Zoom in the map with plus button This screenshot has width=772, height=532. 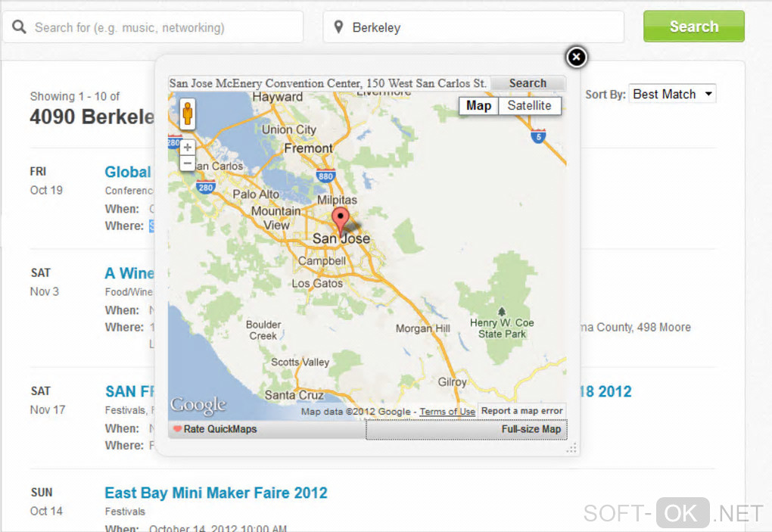pyautogui.click(x=188, y=147)
